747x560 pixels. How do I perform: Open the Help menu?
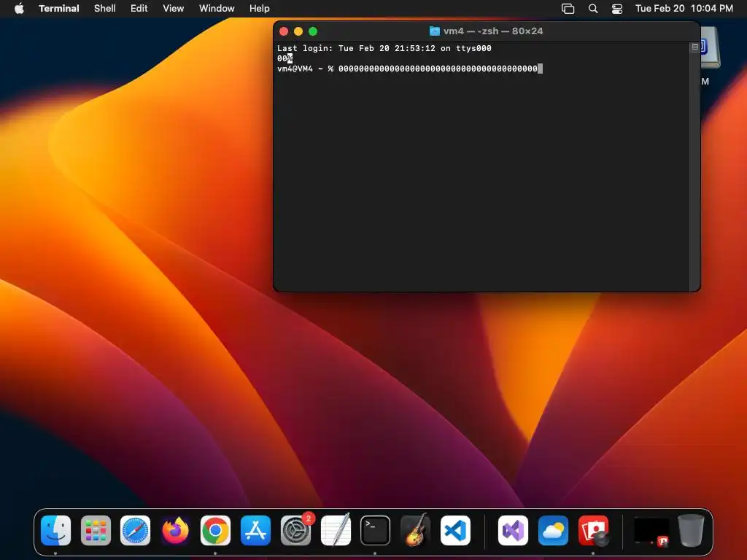tap(259, 8)
